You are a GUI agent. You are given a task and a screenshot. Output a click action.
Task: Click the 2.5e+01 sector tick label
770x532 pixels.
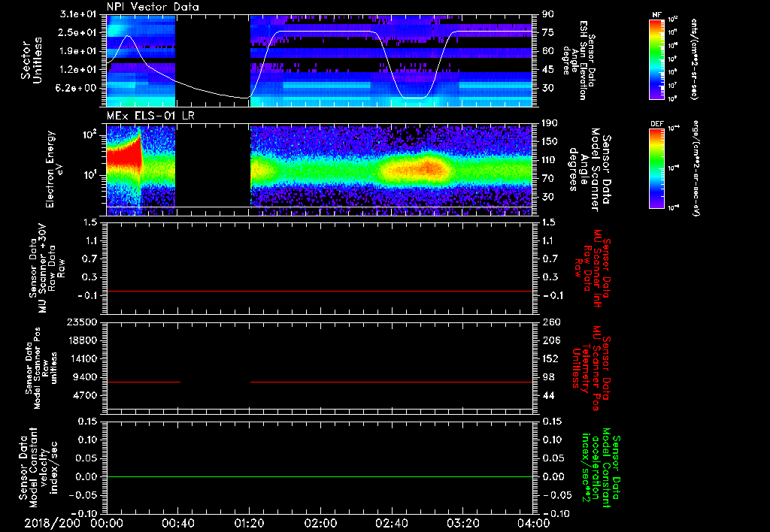tap(77, 32)
